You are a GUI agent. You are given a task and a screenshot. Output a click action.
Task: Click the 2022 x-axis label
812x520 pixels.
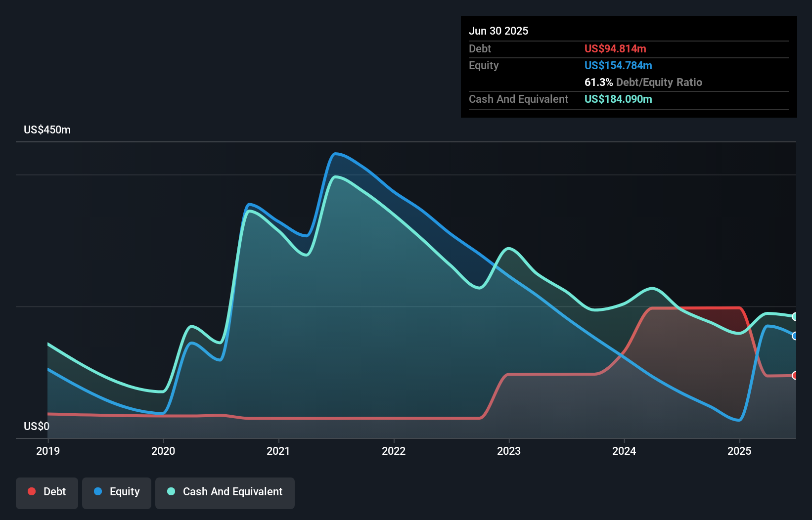[394, 451]
